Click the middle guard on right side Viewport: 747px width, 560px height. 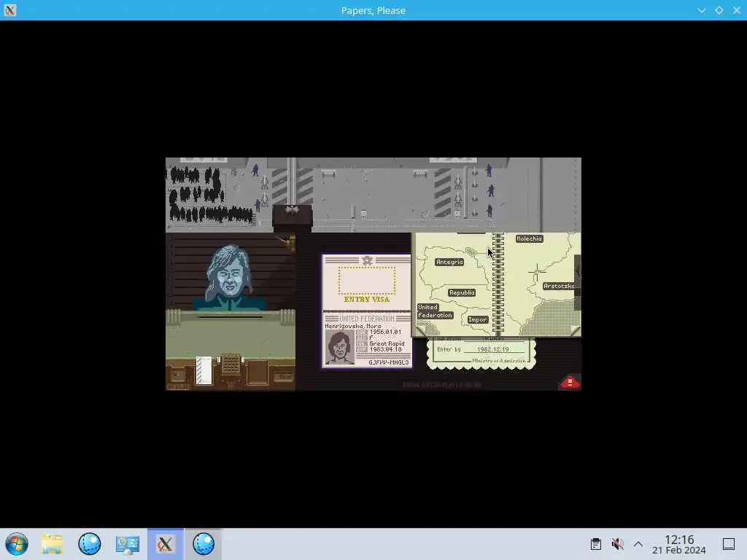(491, 191)
